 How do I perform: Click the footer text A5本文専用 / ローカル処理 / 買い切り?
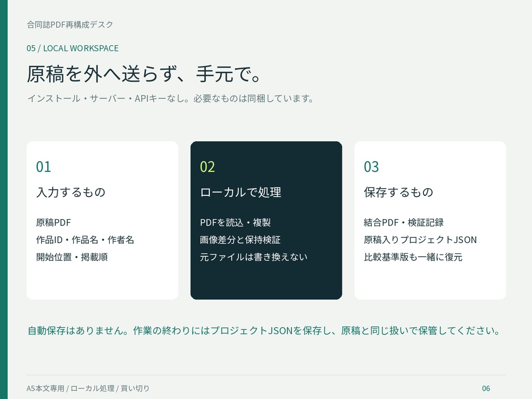point(88,388)
